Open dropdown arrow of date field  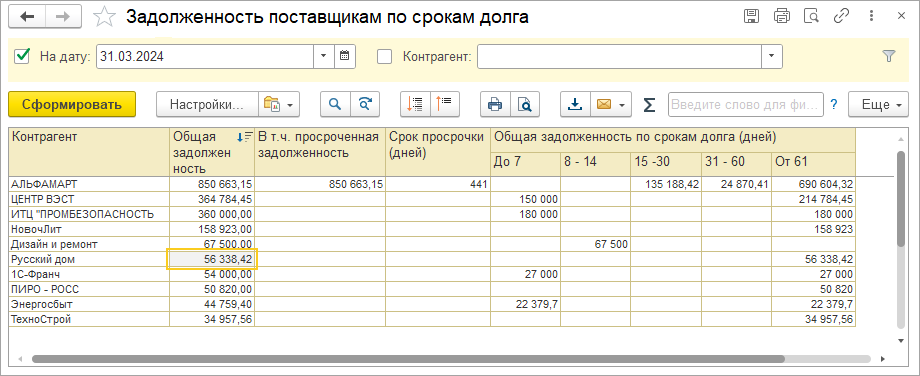(324, 56)
